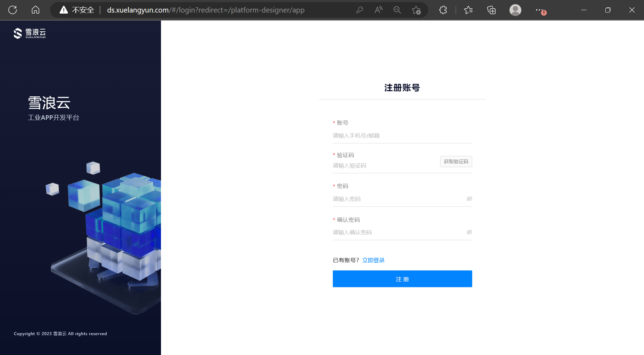
Task: Close the browser window
Action: 632,10
